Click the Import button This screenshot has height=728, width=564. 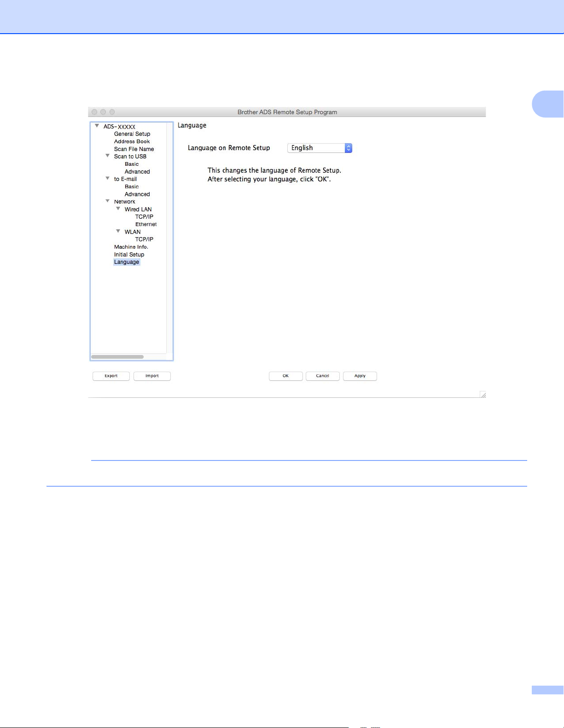point(152,376)
